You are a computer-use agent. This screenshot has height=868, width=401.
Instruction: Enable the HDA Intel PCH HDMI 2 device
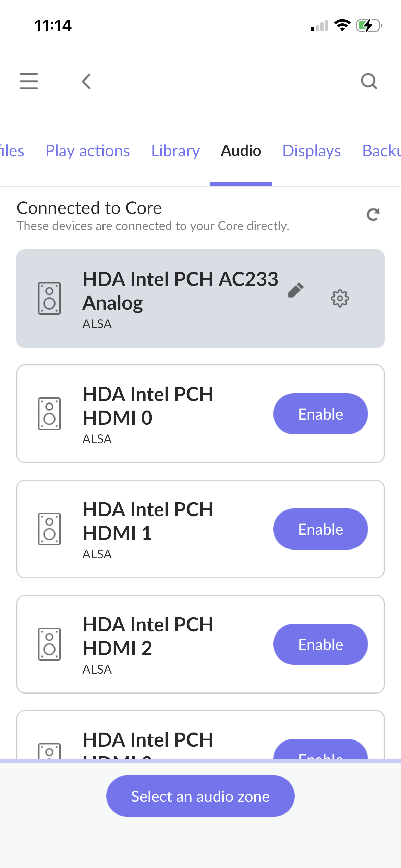320,644
